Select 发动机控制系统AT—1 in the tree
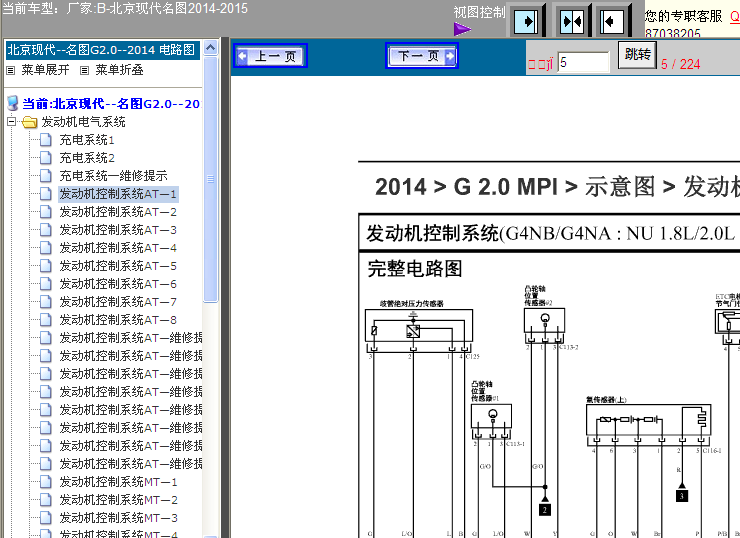The image size is (740, 538). click(x=118, y=194)
